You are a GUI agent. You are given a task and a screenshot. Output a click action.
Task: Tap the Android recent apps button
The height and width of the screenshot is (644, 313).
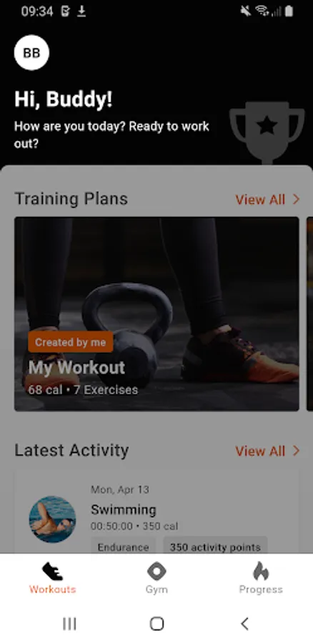69,624
